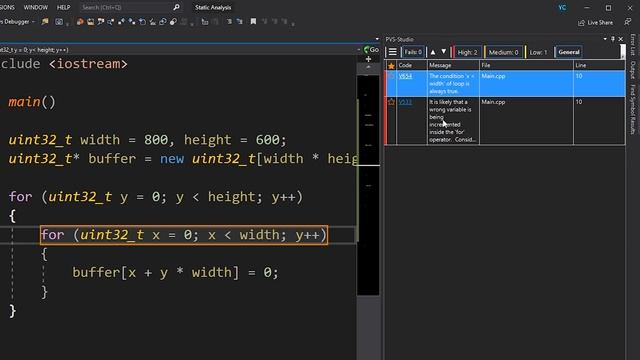Click the search magnifier icon

(176, 7)
